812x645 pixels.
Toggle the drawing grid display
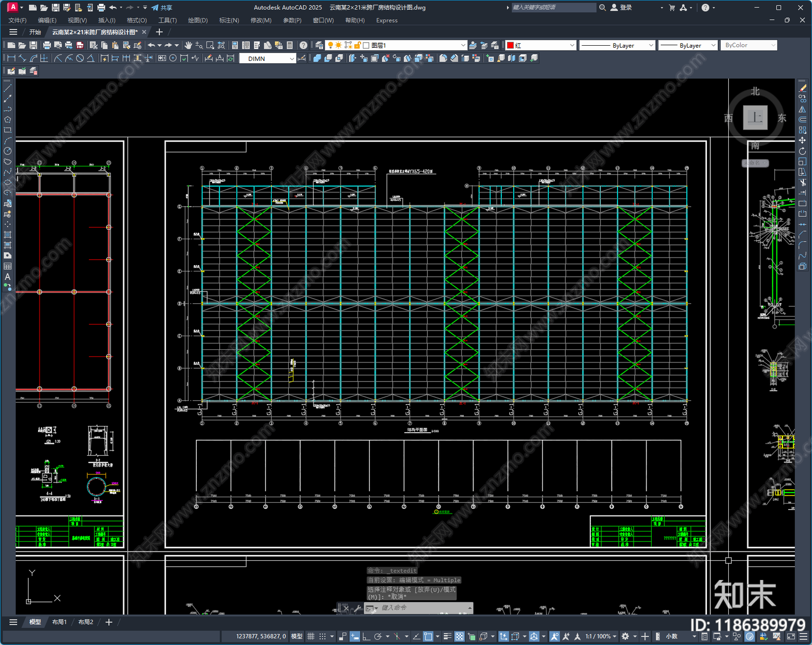(x=311, y=636)
